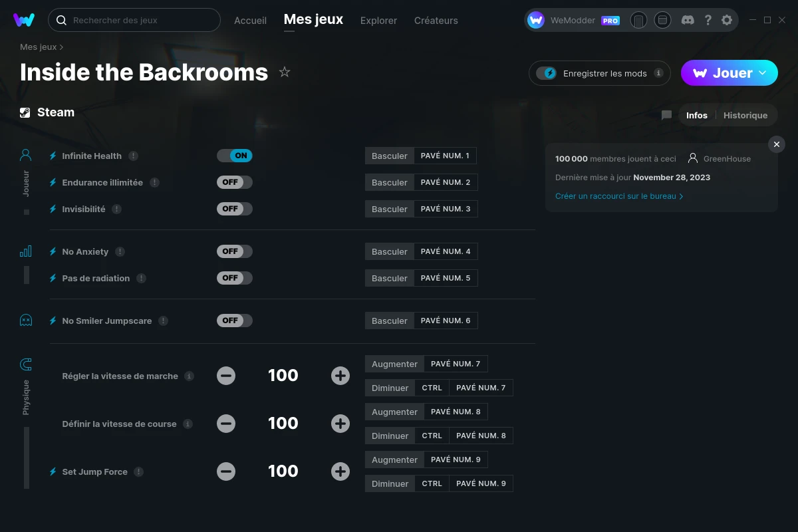Click the info icon beside Enregistrer les mods
Viewport: 798px width, 532px height.
pyautogui.click(x=658, y=73)
